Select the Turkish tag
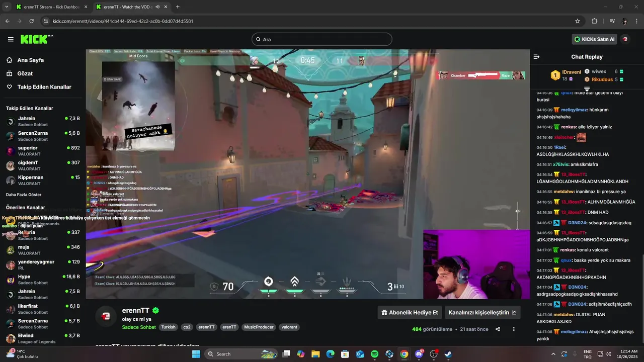This screenshot has height=362, width=644. (x=169, y=327)
